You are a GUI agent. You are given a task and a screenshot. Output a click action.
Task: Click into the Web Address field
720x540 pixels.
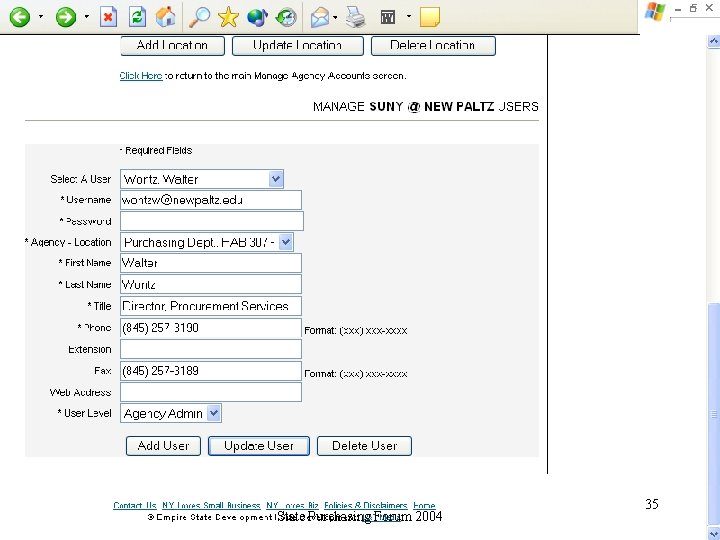[211, 392]
